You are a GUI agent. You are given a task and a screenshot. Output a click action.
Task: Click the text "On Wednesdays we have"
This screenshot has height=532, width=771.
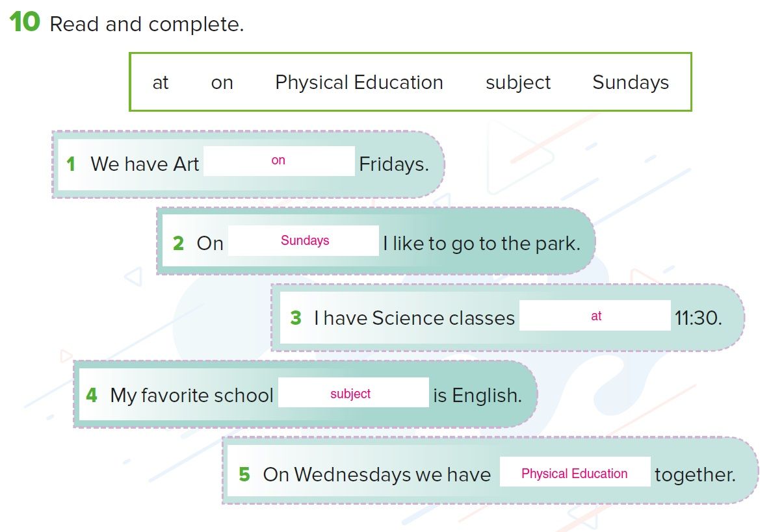pos(376,475)
